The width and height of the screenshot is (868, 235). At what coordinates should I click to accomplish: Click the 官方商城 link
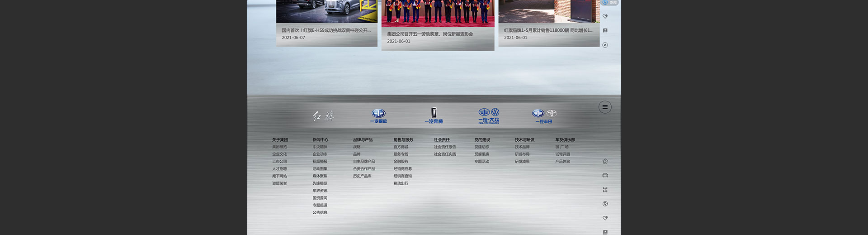click(x=401, y=147)
